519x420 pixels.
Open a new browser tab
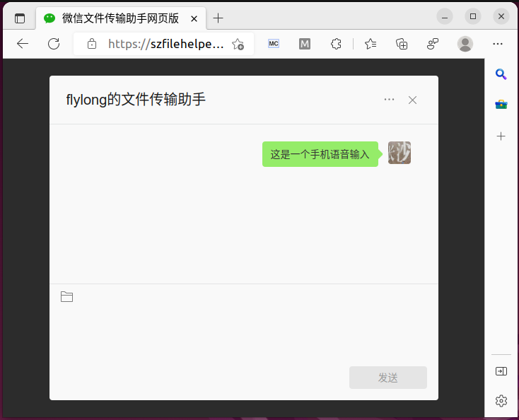[x=218, y=18]
